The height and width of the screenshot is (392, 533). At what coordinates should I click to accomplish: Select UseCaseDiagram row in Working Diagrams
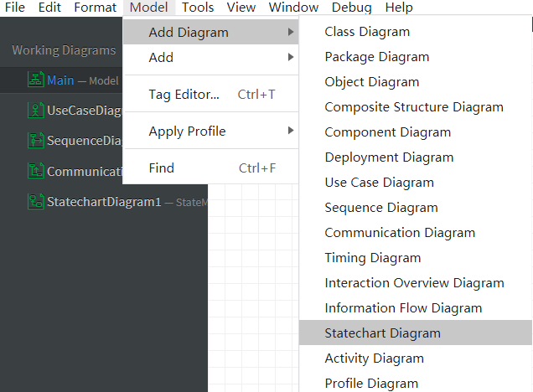tap(61, 111)
